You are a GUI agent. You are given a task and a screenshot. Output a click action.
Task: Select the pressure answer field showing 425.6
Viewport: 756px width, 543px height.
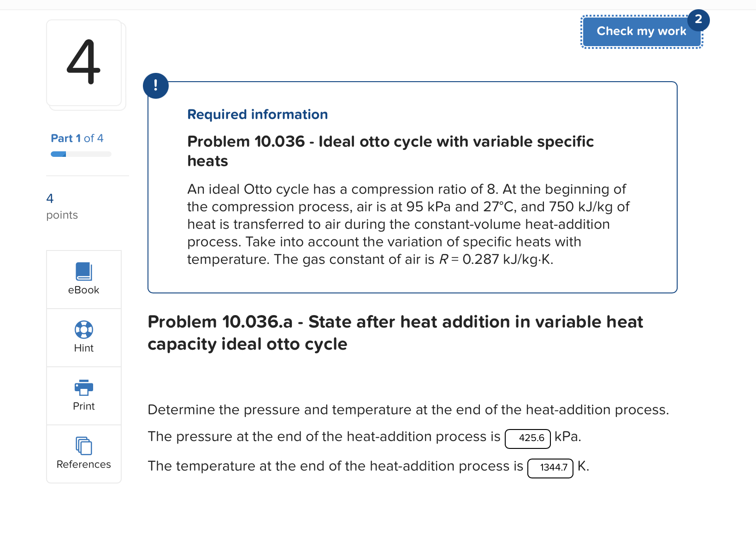tap(528, 438)
